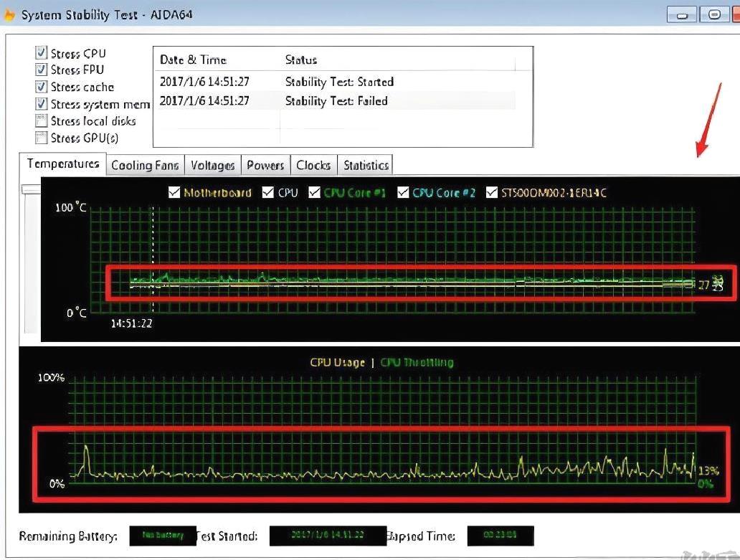The image size is (740, 560).
Task: Select the Stability Test: Started log row
Action: point(335,82)
